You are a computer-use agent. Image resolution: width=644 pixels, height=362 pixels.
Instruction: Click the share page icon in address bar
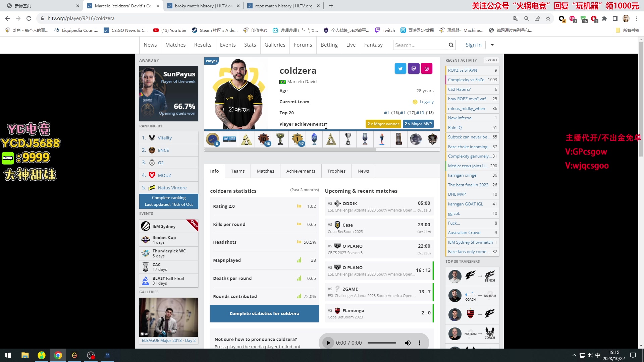tap(537, 18)
